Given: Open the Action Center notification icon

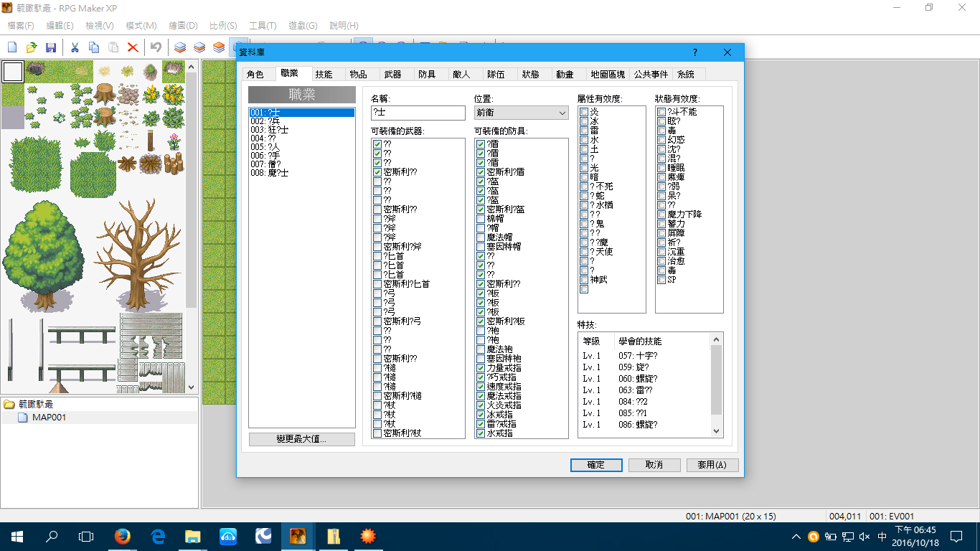Looking at the screenshot, I should [956, 536].
